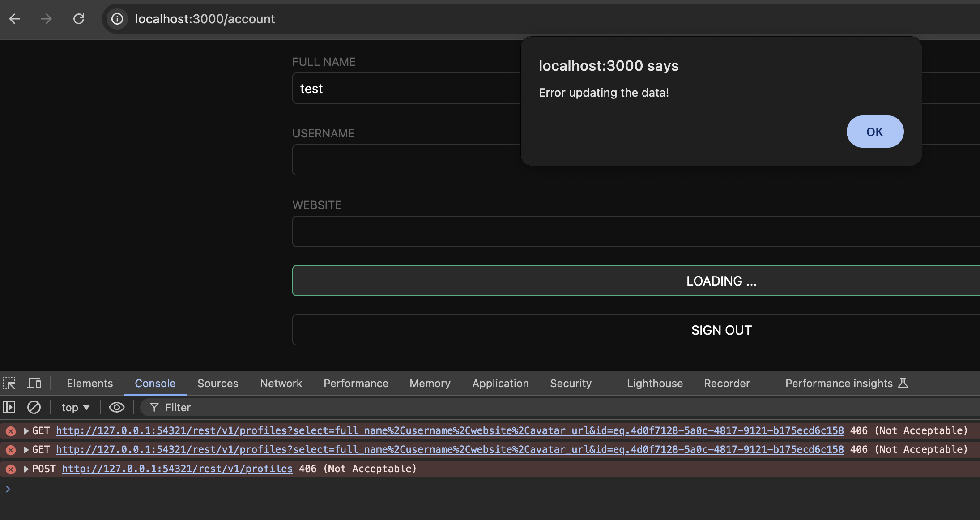Open the first GET profiles request URL link
Screen dimensions: 980x520
tap(450, 431)
